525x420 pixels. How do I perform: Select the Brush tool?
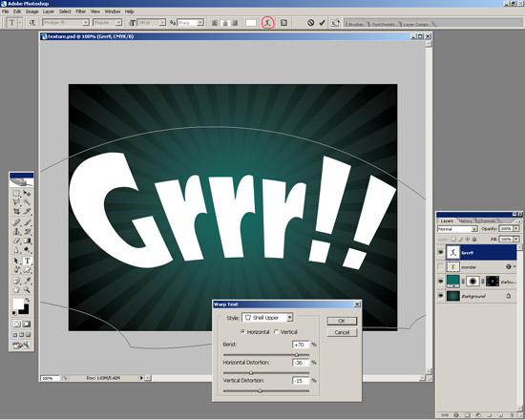tap(27, 222)
